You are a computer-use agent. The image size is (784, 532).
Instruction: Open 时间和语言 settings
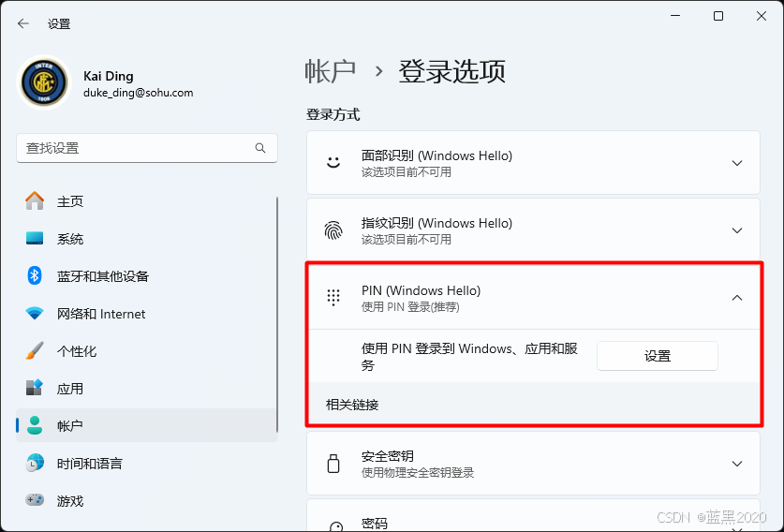coord(147,464)
